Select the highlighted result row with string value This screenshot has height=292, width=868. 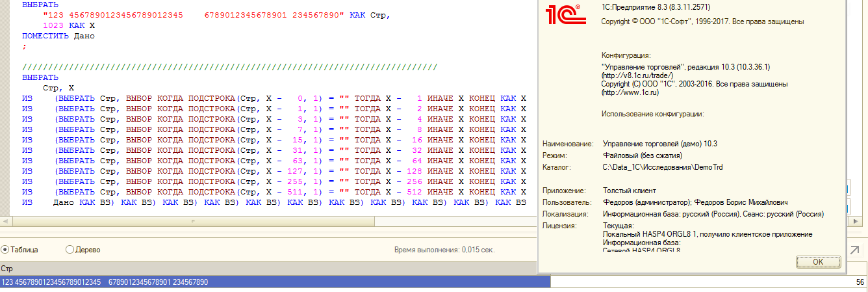tap(275, 282)
